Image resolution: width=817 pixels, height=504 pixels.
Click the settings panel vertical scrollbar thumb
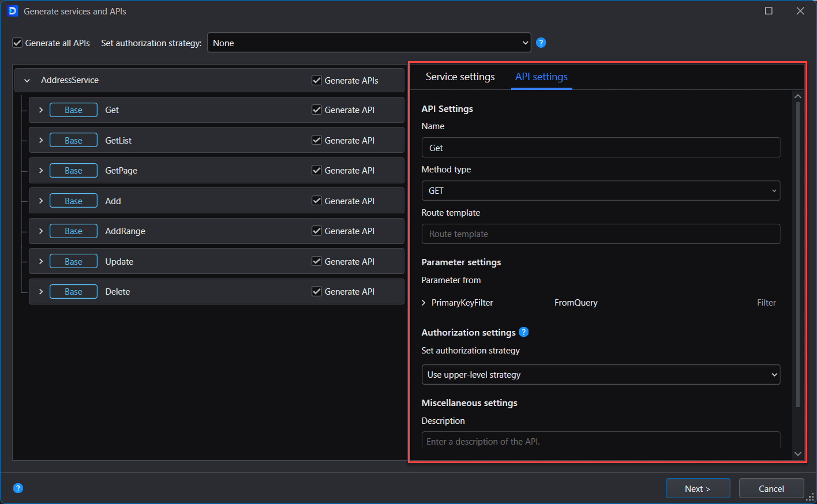coord(798,254)
